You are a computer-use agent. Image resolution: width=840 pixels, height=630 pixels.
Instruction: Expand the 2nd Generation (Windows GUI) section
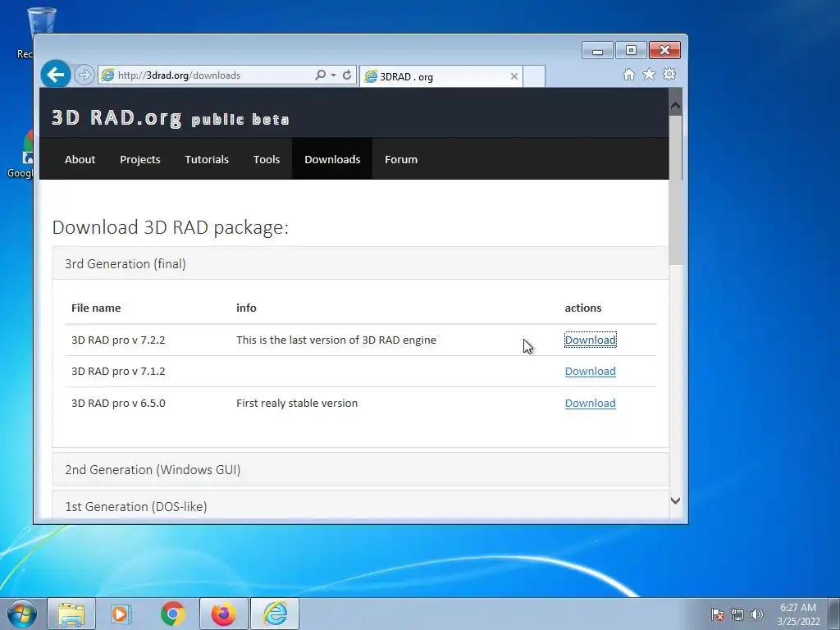pyautogui.click(x=361, y=469)
